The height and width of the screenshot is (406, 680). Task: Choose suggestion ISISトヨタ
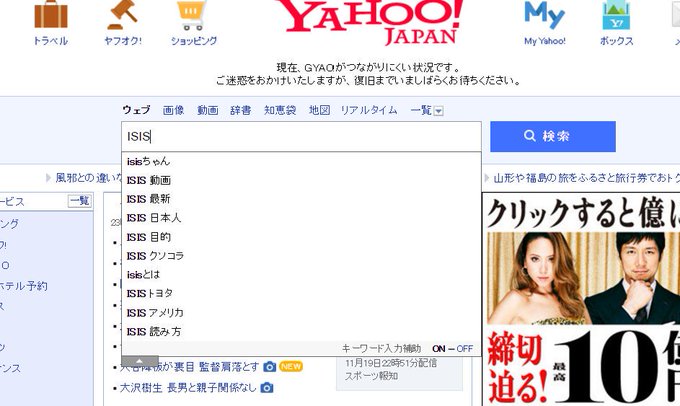coord(301,294)
